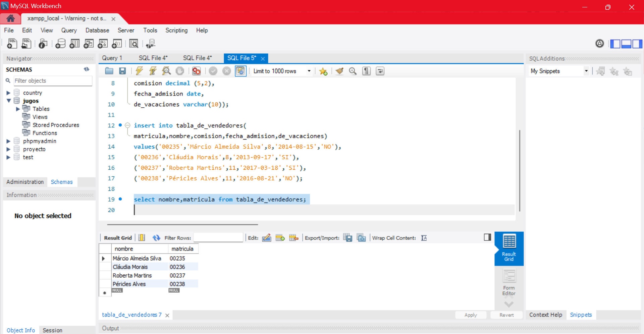Image resolution: width=644 pixels, height=334 pixels.
Task: Toggle wrap cell content option
Action: tap(424, 238)
